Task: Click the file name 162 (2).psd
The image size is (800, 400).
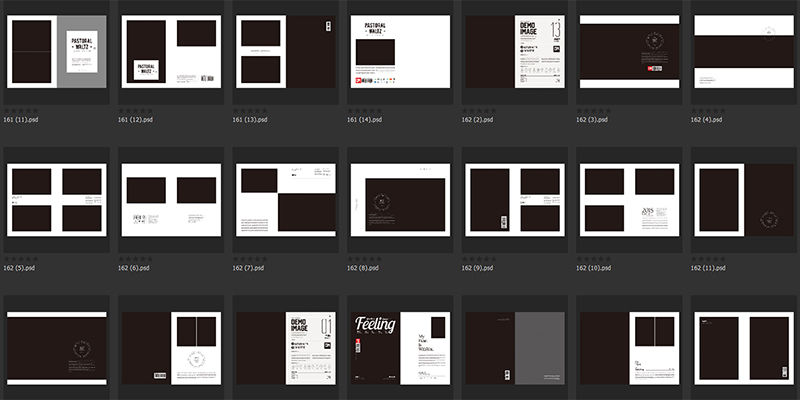Action: (x=478, y=120)
